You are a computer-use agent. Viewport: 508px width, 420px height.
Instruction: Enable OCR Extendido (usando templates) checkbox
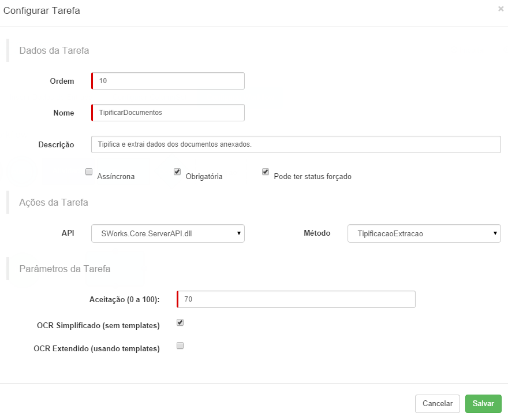180,345
